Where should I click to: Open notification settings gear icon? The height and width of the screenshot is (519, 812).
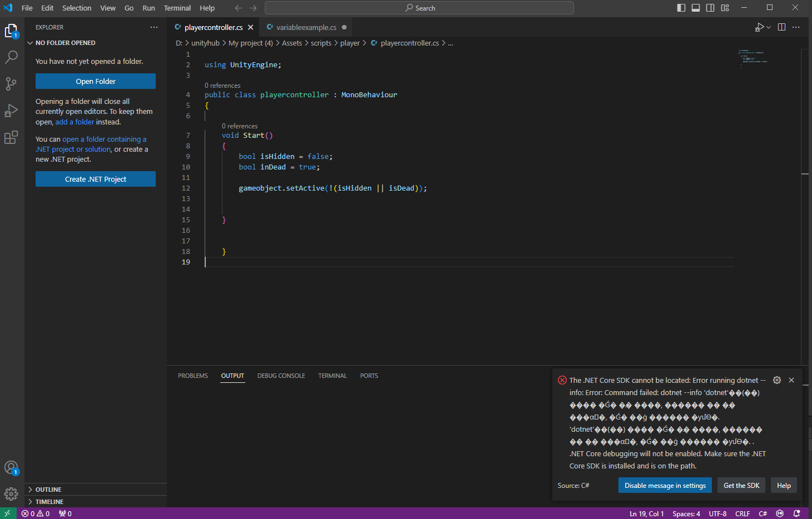(x=777, y=380)
